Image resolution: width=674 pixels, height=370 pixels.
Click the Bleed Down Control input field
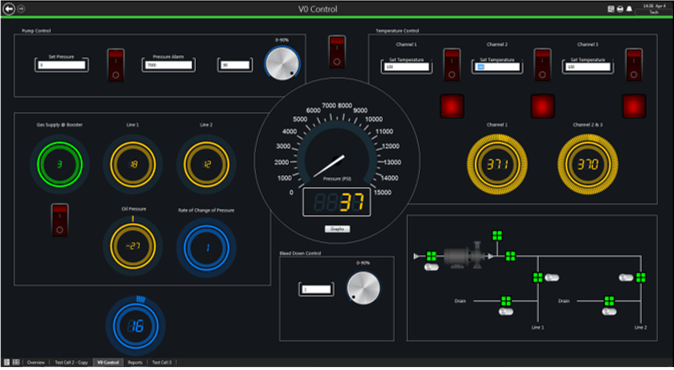[x=316, y=289]
